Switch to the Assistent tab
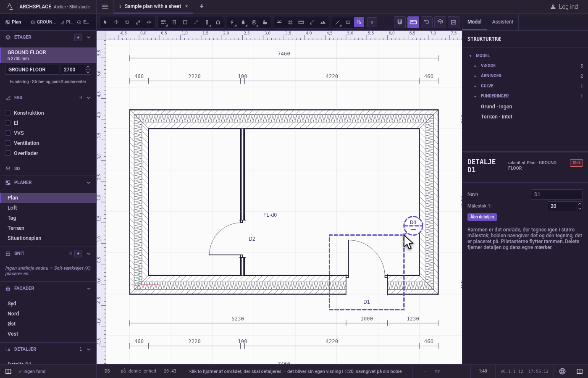This screenshot has width=588, height=378. 503,22
